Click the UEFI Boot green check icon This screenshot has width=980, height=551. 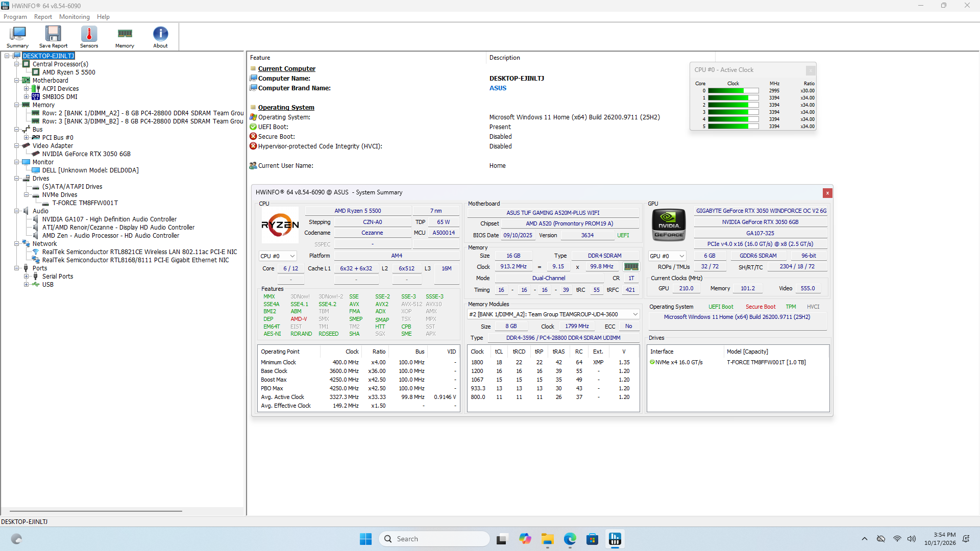253,127
